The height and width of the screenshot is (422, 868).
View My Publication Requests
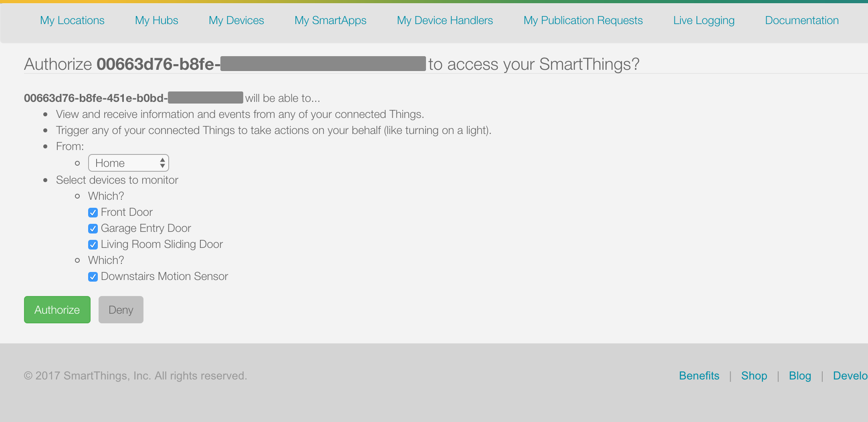583,20
